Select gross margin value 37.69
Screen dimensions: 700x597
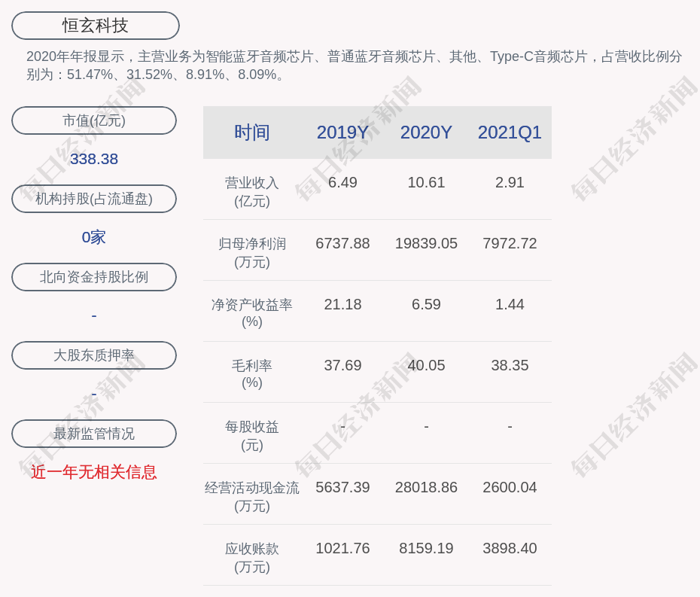342,365
